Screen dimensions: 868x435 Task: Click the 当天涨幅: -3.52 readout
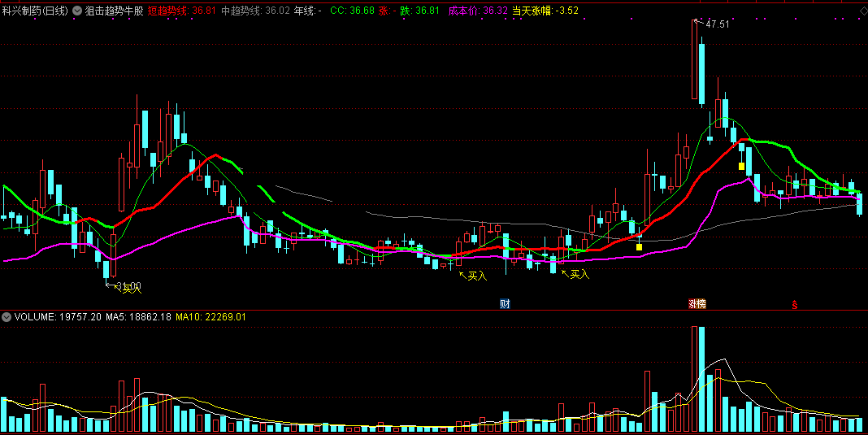(x=545, y=11)
